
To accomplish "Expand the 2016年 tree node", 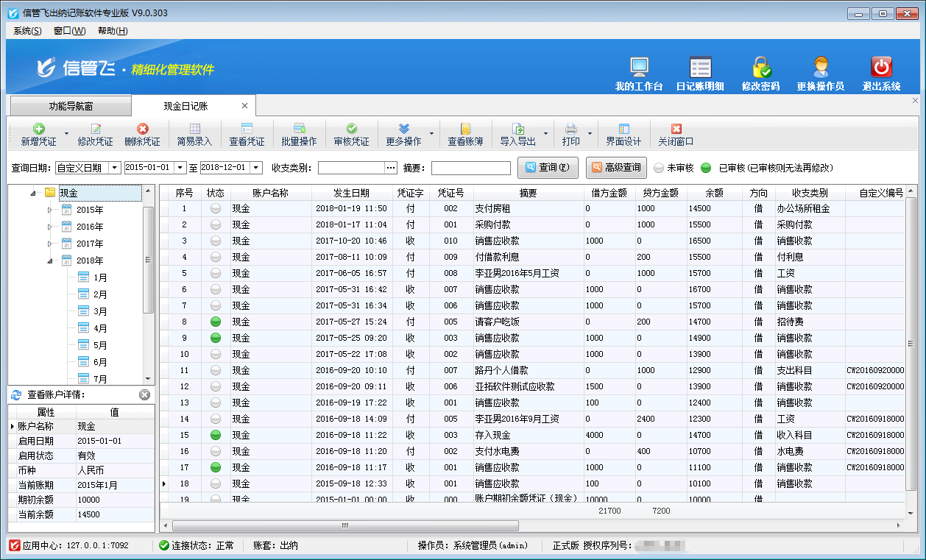I will click(x=50, y=227).
